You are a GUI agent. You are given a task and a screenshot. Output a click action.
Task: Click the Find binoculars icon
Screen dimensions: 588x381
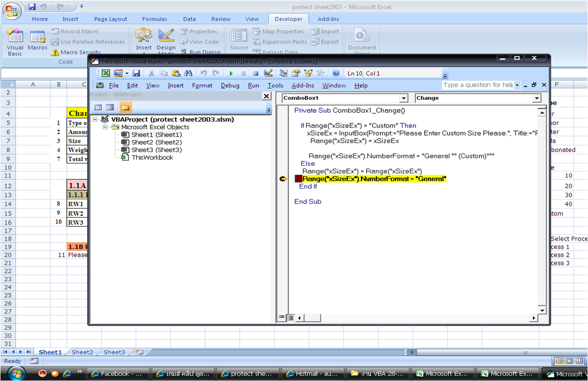188,73
